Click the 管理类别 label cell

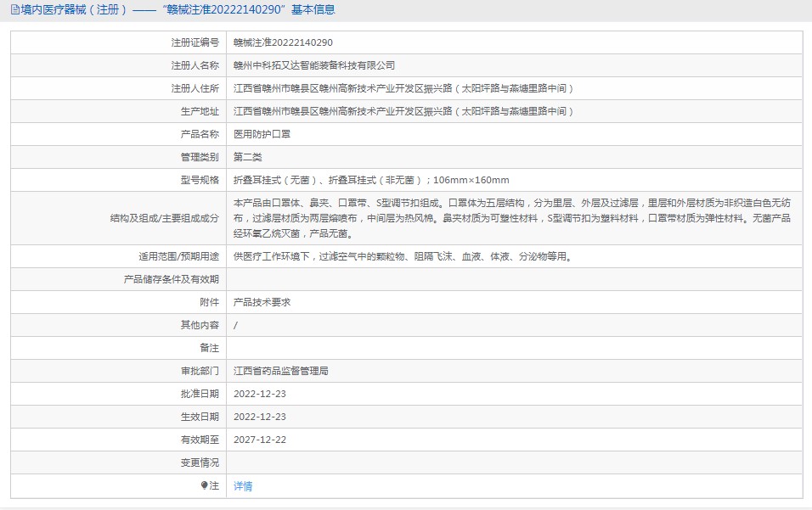tap(119, 157)
